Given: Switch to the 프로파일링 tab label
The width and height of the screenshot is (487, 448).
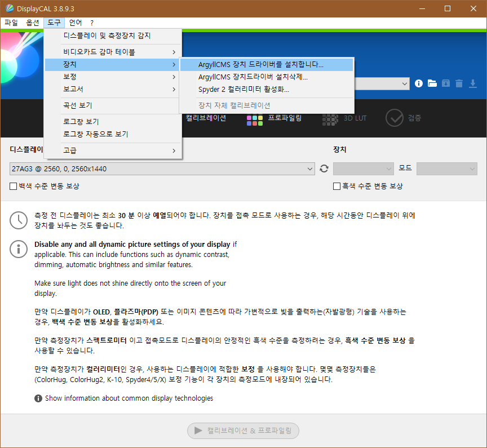Looking at the screenshot, I should 285,118.
